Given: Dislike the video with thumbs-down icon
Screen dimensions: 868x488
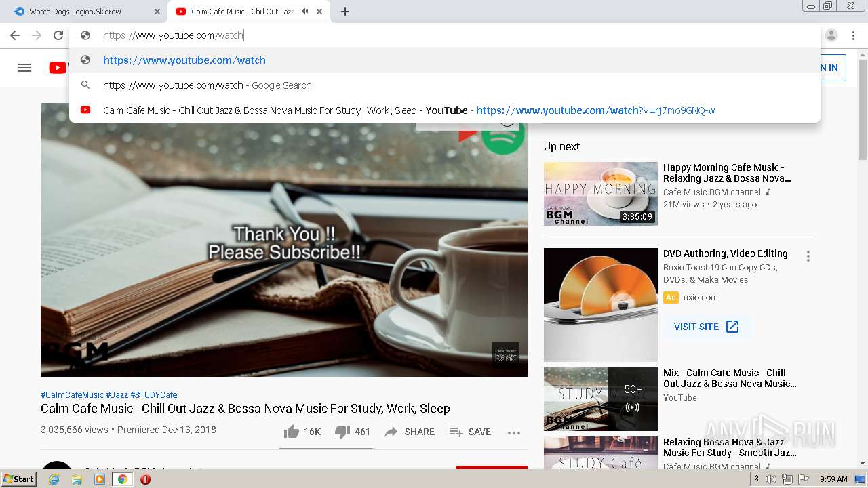Looking at the screenshot, I should pyautogui.click(x=342, y=432).
